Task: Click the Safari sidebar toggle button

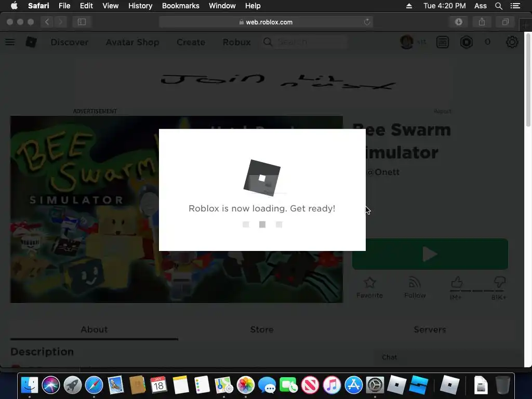Action: [82, 22]
